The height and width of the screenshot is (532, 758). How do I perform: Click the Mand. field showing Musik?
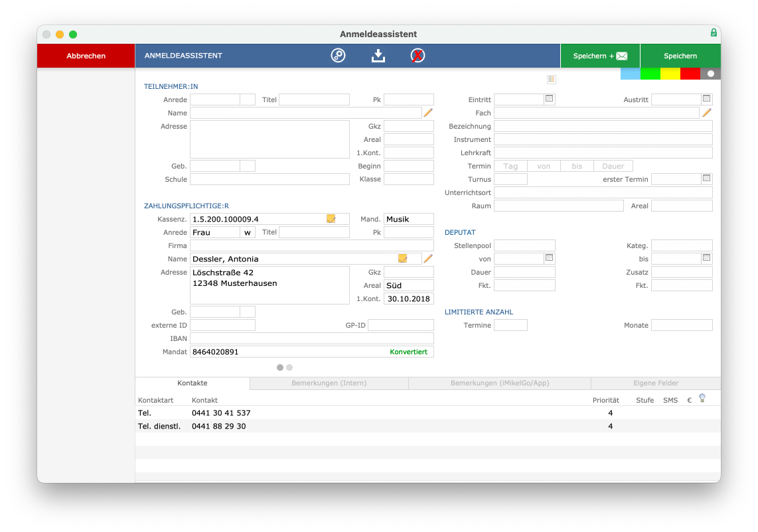[408, 219]
